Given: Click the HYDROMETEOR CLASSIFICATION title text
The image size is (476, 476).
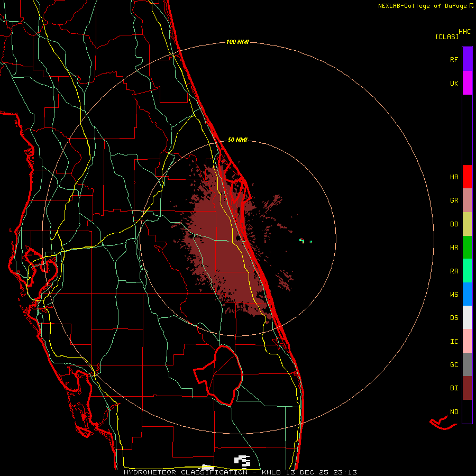Looking at the screenshot, I should (x=186, y=472).
